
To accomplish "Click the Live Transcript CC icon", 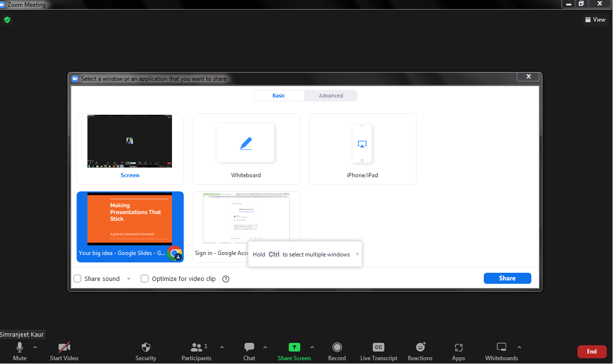I will pyautogui.click(x=379, y=347).
